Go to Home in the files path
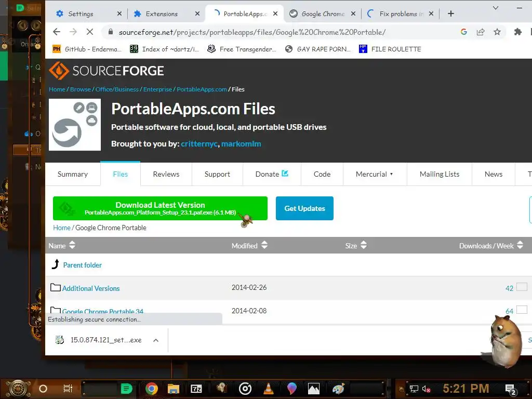This screenshot has height=399, width=532. [61, 228]
